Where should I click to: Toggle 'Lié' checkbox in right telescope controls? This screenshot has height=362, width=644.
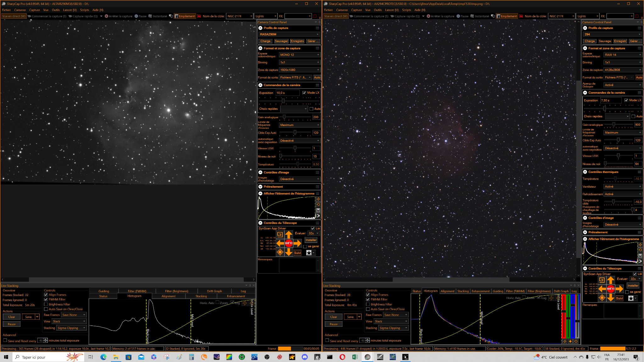click(x=635, y=274)
